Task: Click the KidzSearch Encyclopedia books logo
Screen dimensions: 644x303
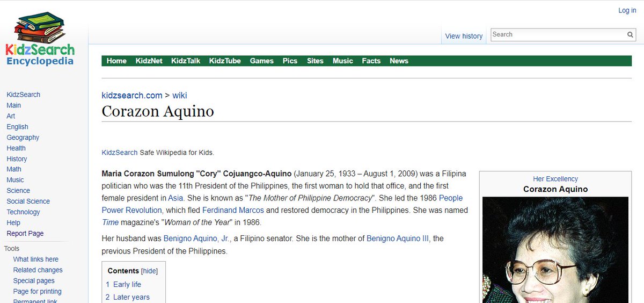Action: (40, 39)
